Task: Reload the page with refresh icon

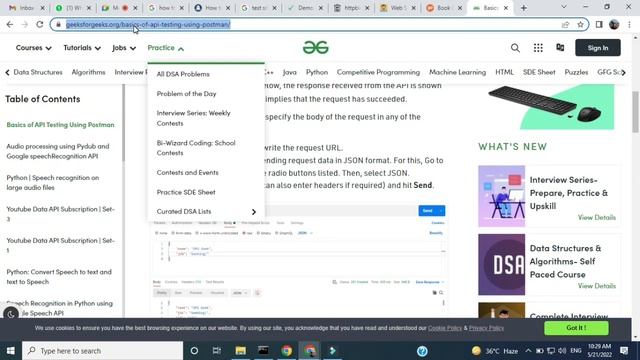Action: 40,24
